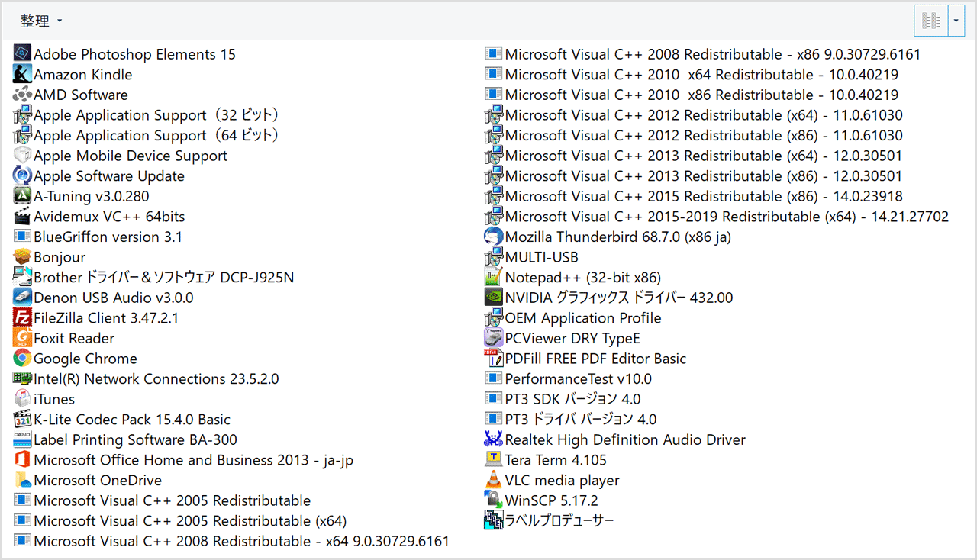
Task: Select Visual C++ 2013 Redistributable (x64) entry
Action: click(694, 155)
